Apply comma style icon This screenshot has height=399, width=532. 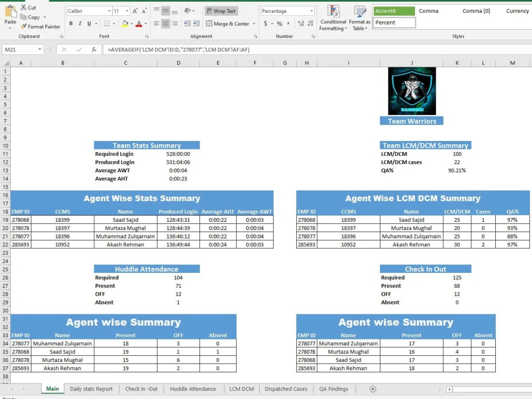click(x=288, y=23)
